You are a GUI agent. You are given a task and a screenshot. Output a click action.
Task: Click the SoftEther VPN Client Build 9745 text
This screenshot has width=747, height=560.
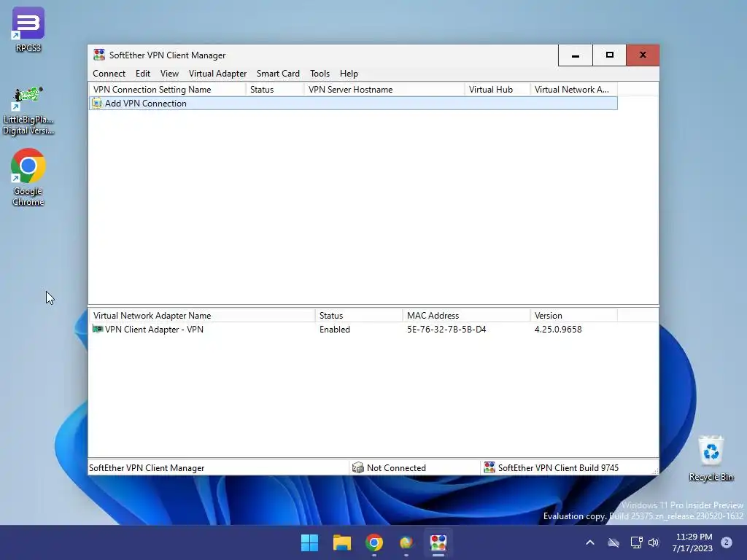(558, 468)
